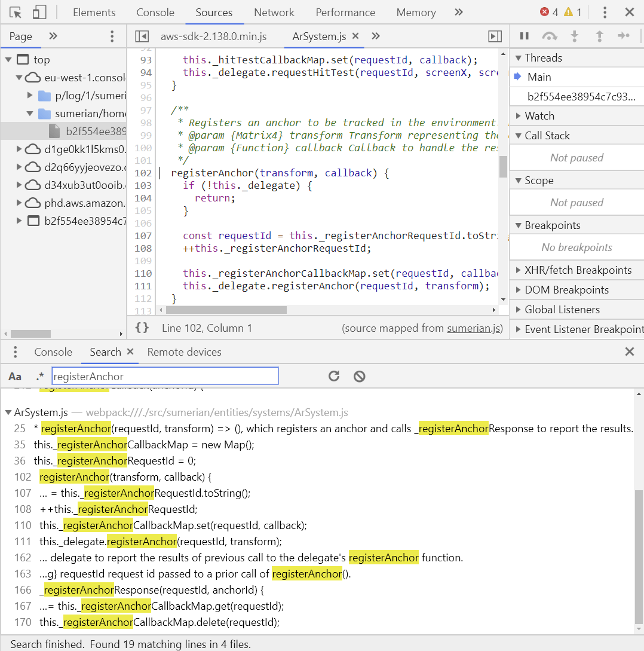Viewport: 644px width, 651px height.
Task: Hide the navigator sidebar panel
Action: click(142, 36)
